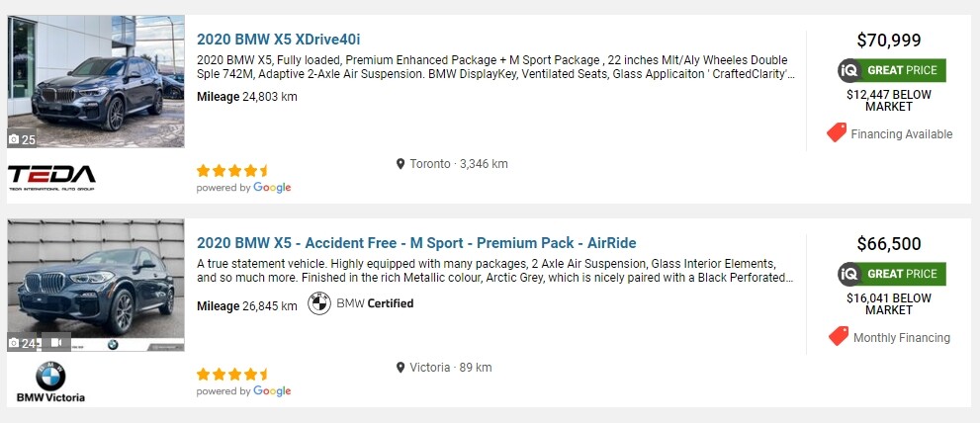980x423 pixels.
Task: Open the TEDA International Auto Group dealer logo
Action: tap(51, 178)
